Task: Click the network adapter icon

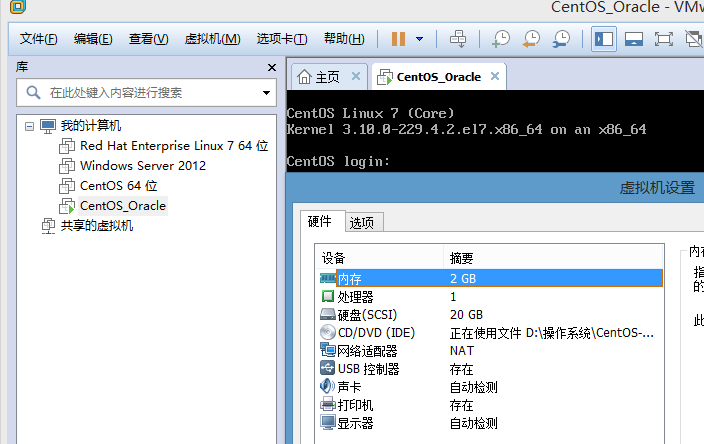Action: click(x=328, y=350)
